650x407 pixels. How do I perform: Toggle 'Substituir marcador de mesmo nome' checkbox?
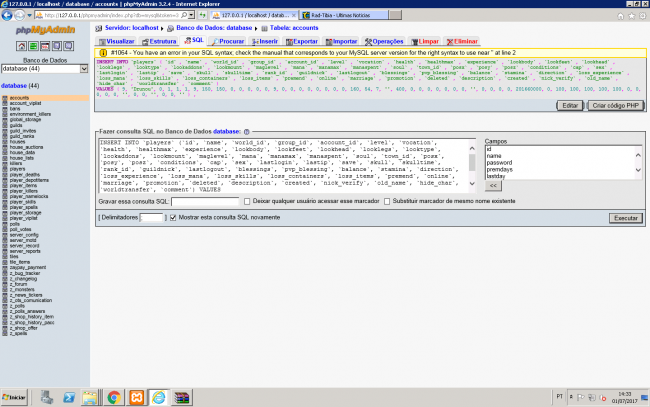click(x=387, y=201)
